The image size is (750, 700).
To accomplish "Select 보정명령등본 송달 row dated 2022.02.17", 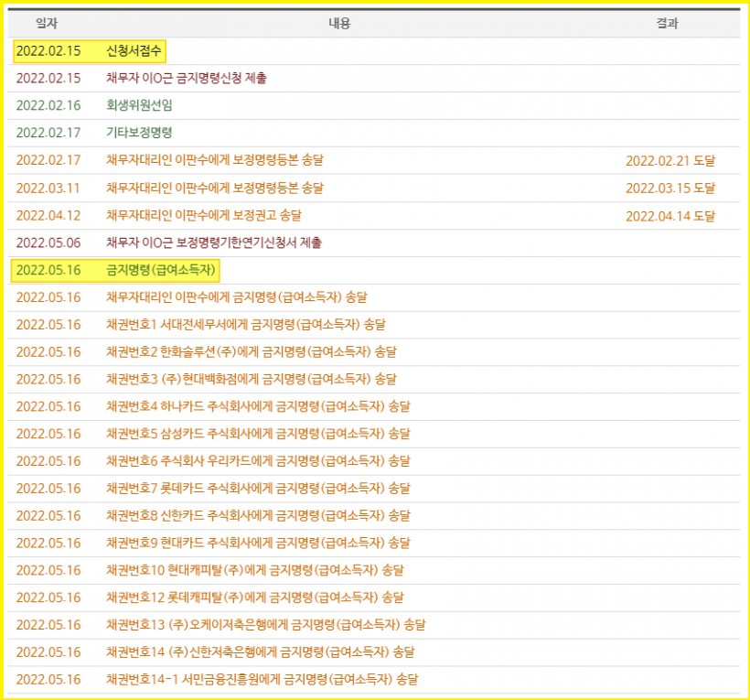I will [x=374, y=160].
